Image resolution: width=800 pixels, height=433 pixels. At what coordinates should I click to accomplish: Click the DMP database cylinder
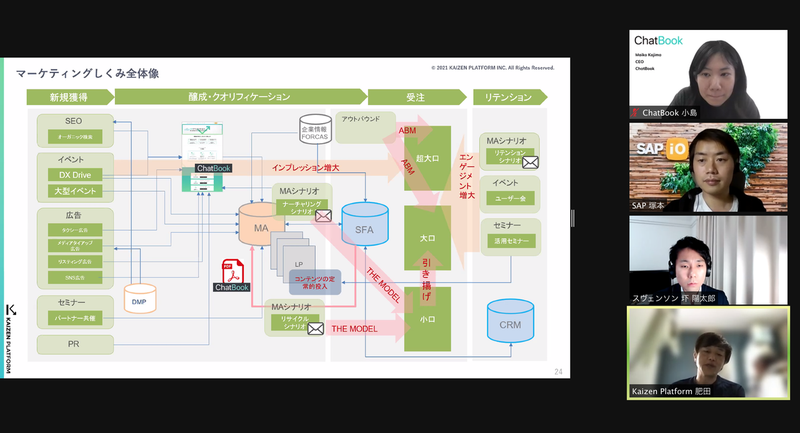tap(140, 298)
